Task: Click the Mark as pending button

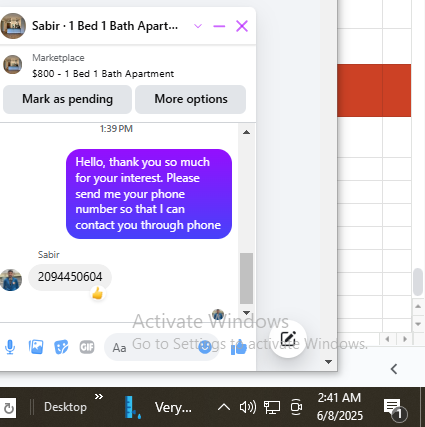Action: [x=67, y=99]
